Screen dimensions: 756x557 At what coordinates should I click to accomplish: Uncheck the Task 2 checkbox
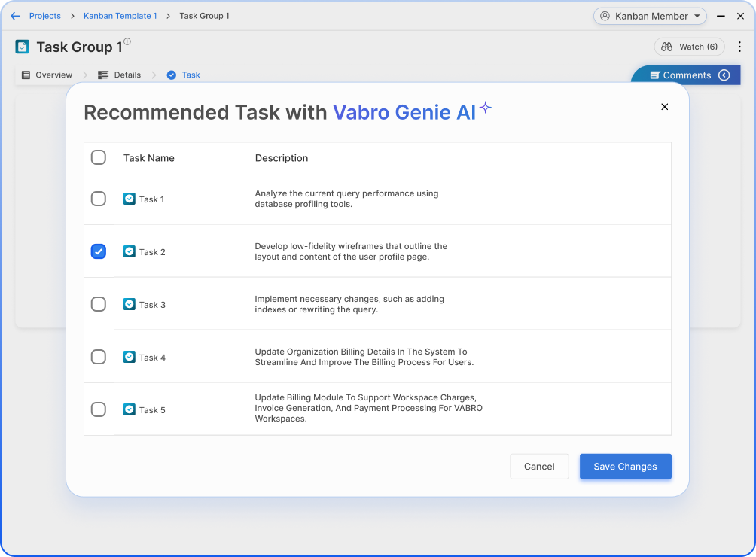(99, 251)
